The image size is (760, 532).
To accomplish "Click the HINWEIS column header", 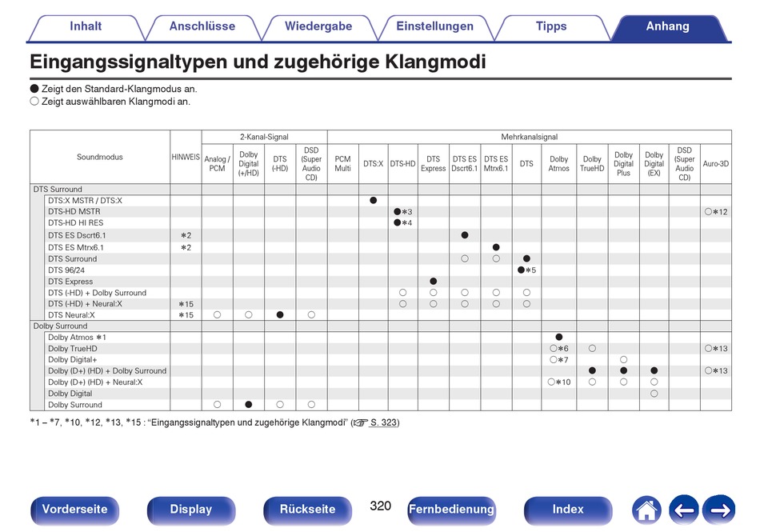I will point(186,157).
